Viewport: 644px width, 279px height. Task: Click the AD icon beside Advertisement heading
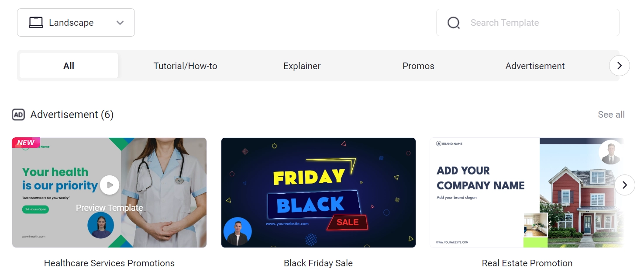point(18,115)
